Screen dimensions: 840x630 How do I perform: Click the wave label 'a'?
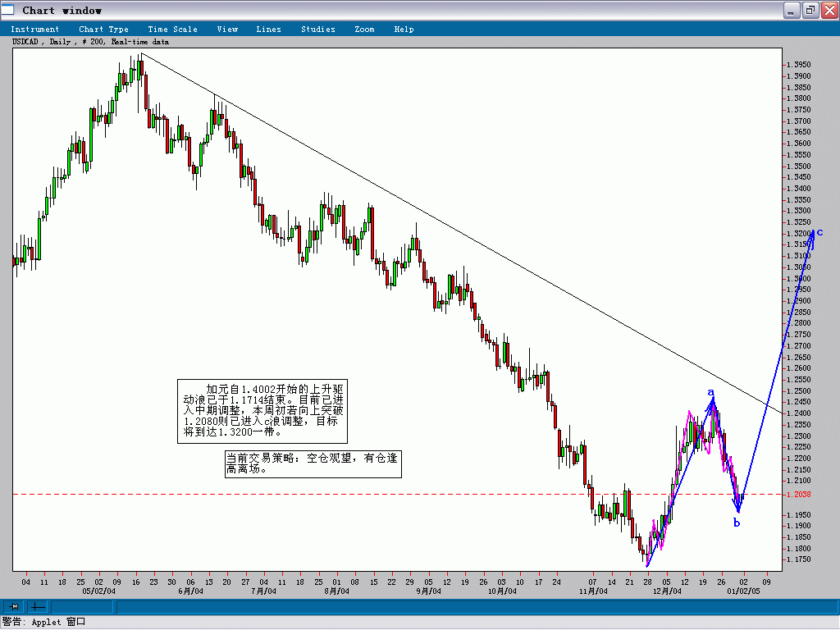pos(711,392)
